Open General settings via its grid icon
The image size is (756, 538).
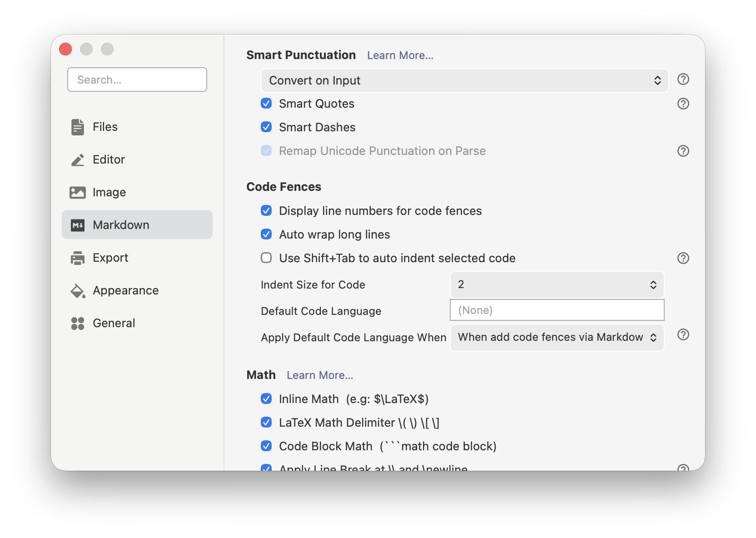point(78,323)
